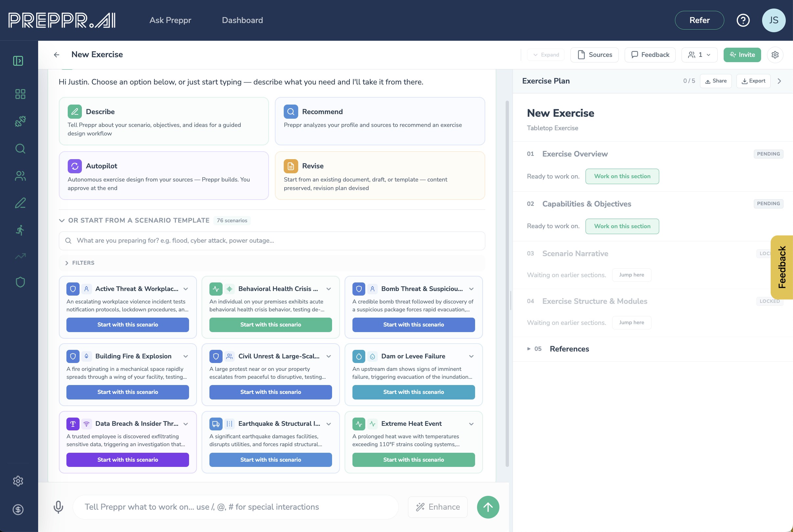Open the participants count dropdown

(699, 55)
